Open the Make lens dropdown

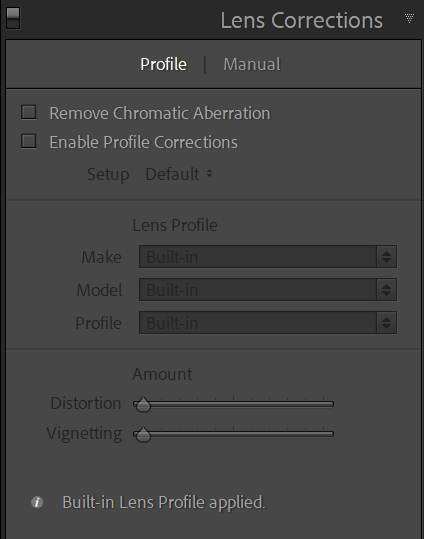click(x=268, y=256)
